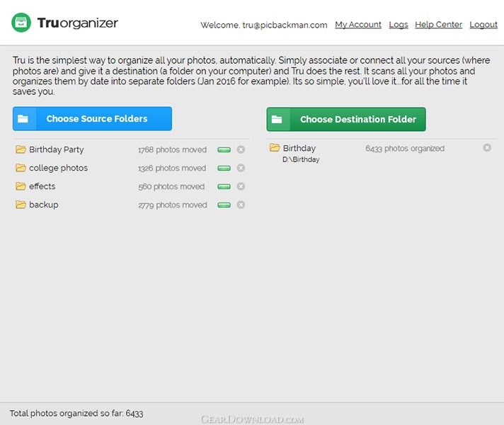
Task: Click the effects folder icon
Action: click(21, 186)
